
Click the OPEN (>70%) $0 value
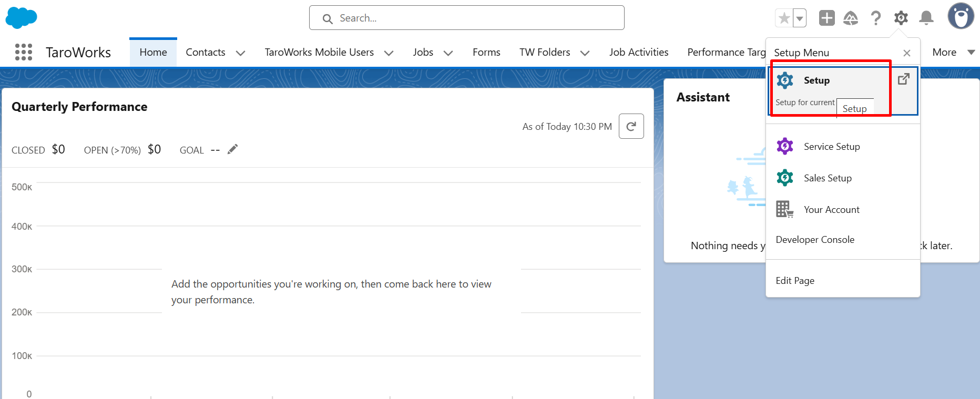154,149
